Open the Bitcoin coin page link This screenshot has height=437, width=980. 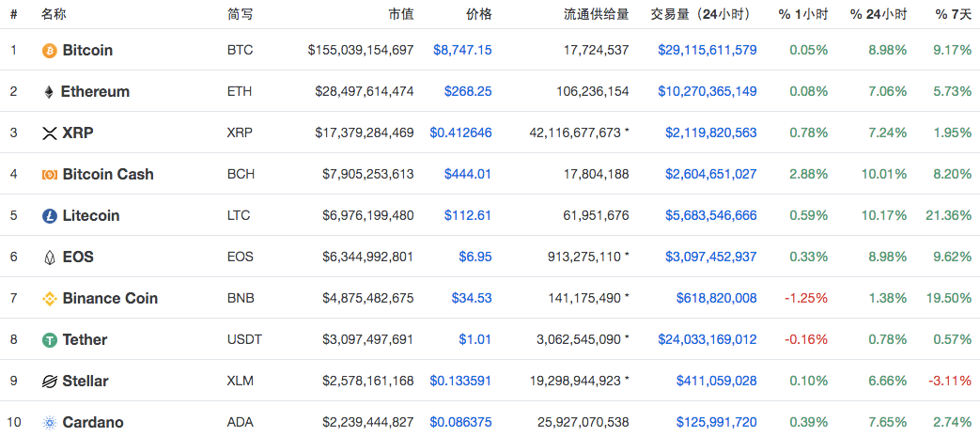click(x=87, y=50)
